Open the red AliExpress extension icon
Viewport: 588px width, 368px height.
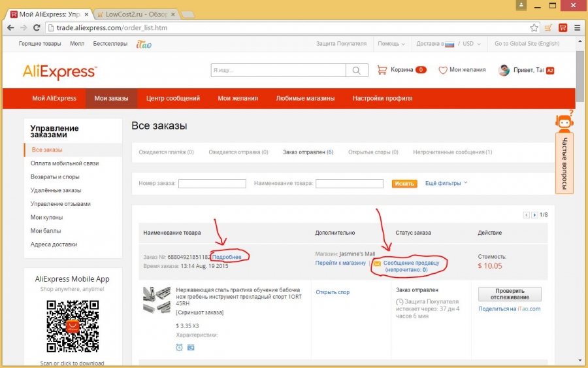563,27
